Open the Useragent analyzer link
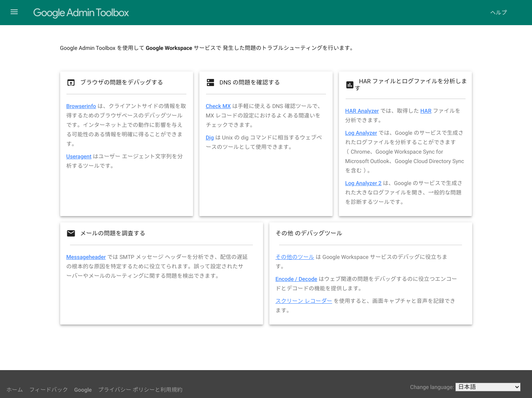This screenshot has height=398, width=532. (x=79, y=156)
